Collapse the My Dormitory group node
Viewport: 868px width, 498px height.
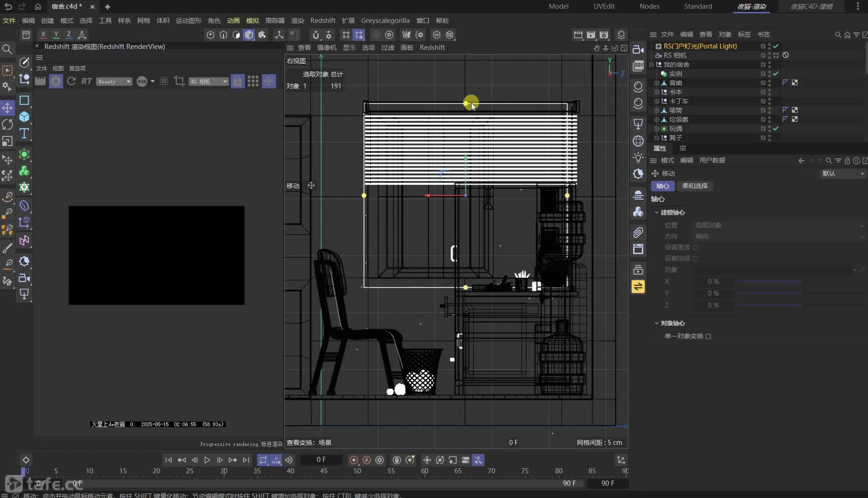[x=651, y=65]
